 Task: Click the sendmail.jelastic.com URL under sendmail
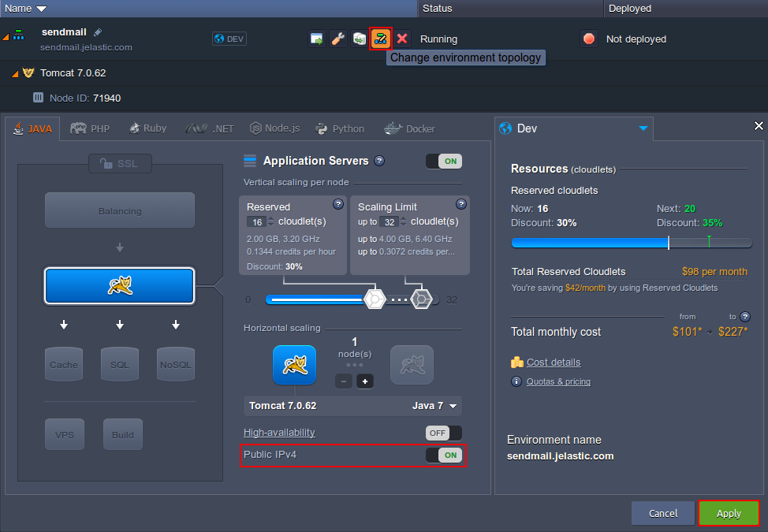(86, 47)
